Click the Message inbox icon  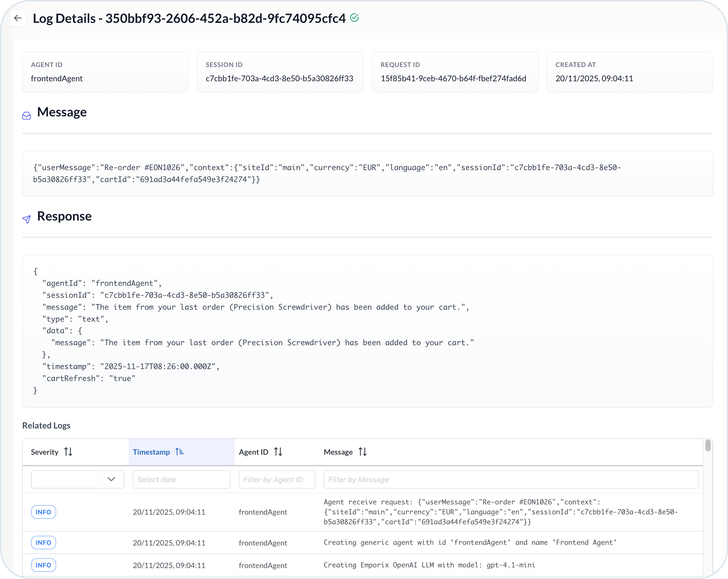click(x=26, y=115)
